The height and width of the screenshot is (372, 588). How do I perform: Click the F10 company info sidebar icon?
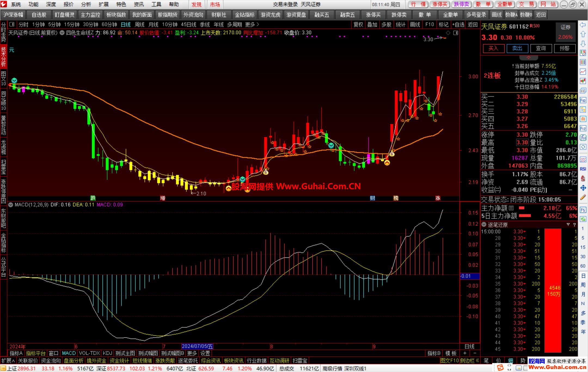pos(583,100)
